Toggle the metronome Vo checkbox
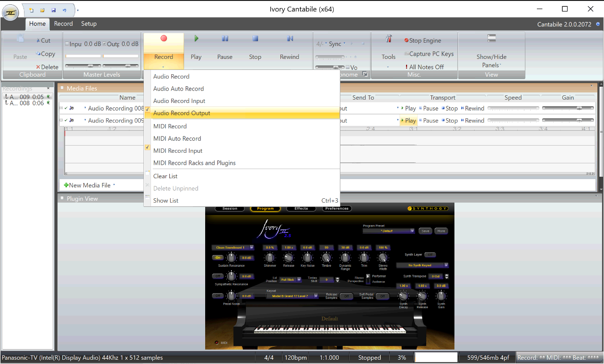This screenshot has width=604, height=364. 348,68
